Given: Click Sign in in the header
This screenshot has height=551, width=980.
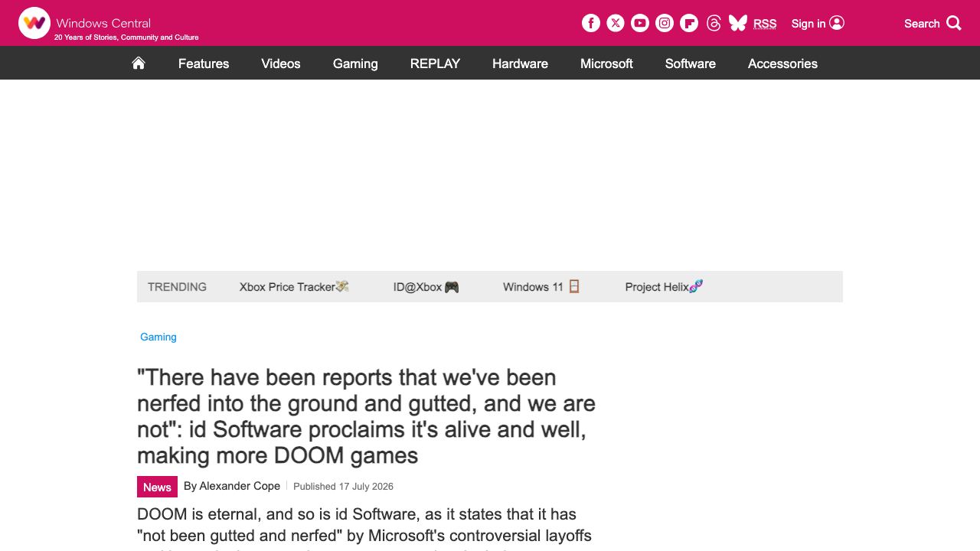Looking at the screenshot, I should [x=818, y=23].
